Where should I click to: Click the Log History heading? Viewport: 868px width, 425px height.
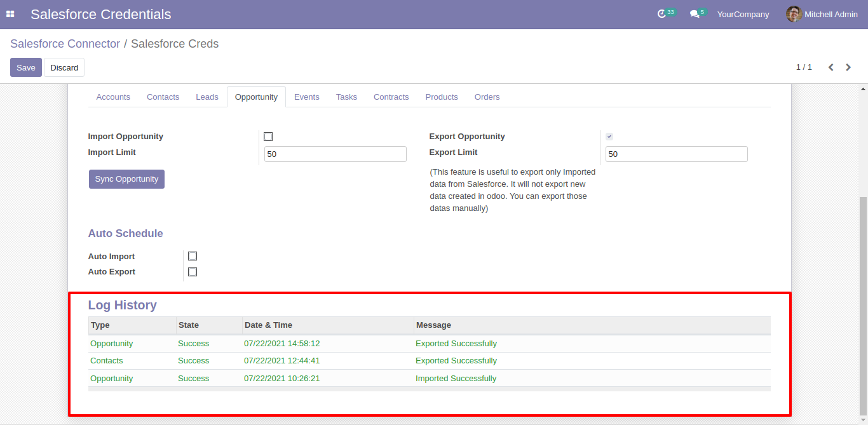(x=123, y=306)
